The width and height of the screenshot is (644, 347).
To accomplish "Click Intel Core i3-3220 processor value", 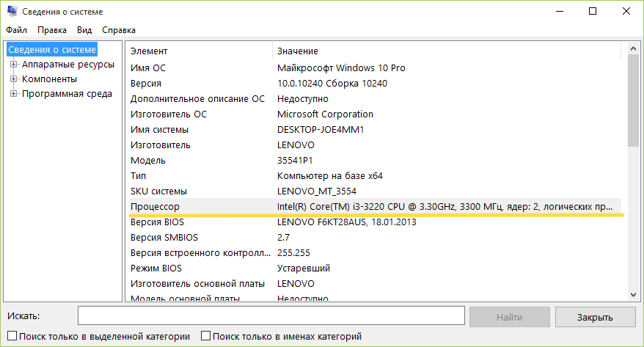I will [444, 207].
